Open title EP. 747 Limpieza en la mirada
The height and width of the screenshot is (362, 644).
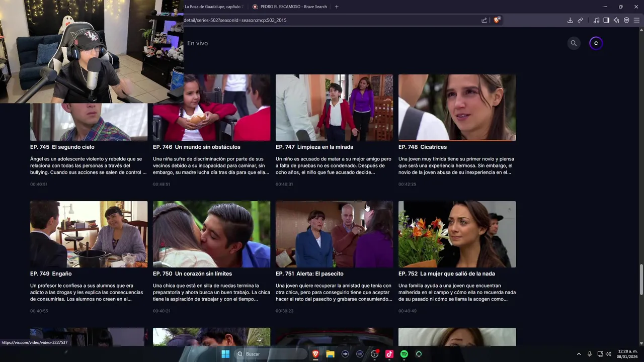(314, 147)
